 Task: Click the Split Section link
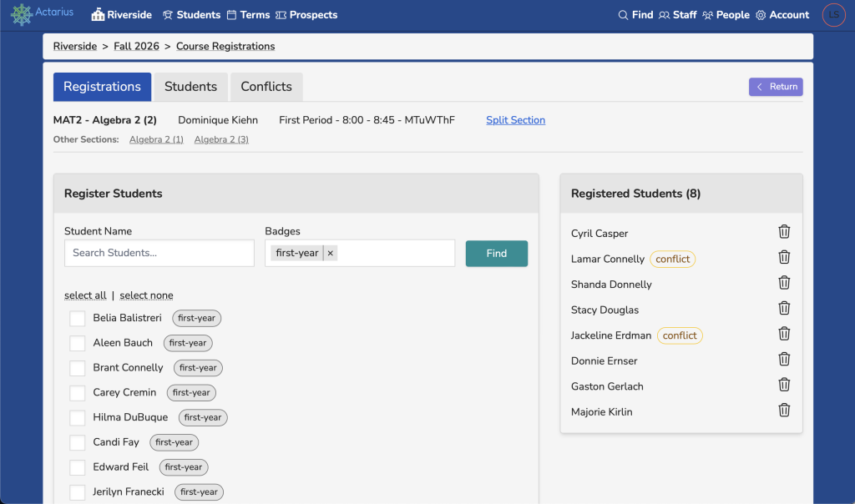coord(515,120)
